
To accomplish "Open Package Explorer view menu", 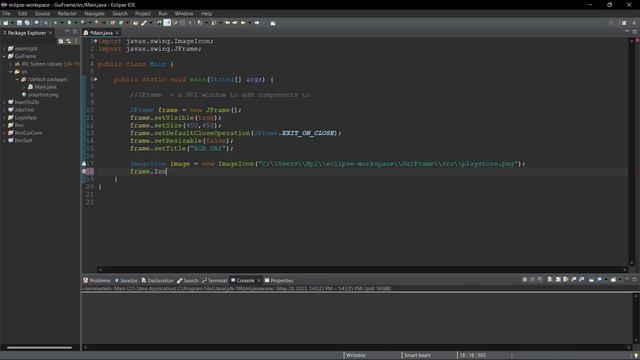I will tap(76, 41).
